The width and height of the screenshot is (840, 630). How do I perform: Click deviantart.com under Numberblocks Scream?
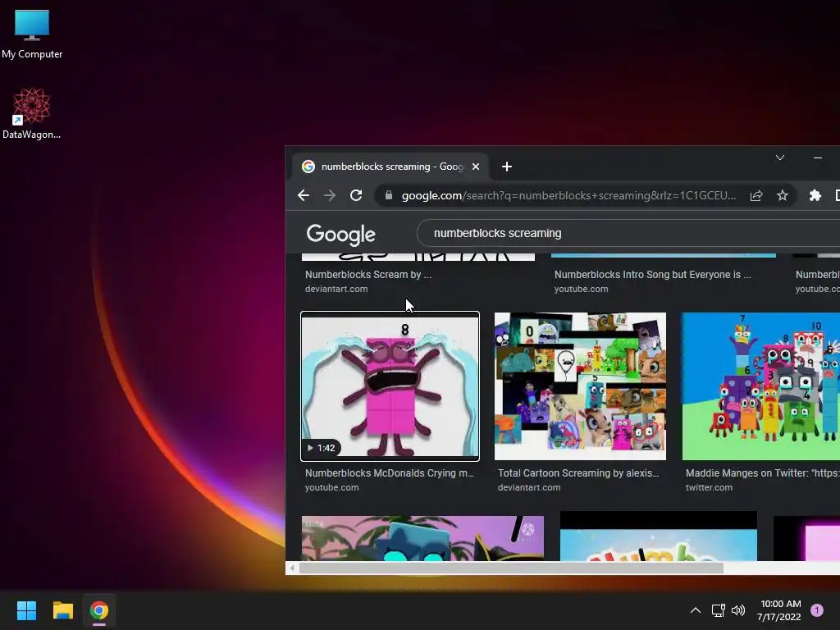[336, 289]
